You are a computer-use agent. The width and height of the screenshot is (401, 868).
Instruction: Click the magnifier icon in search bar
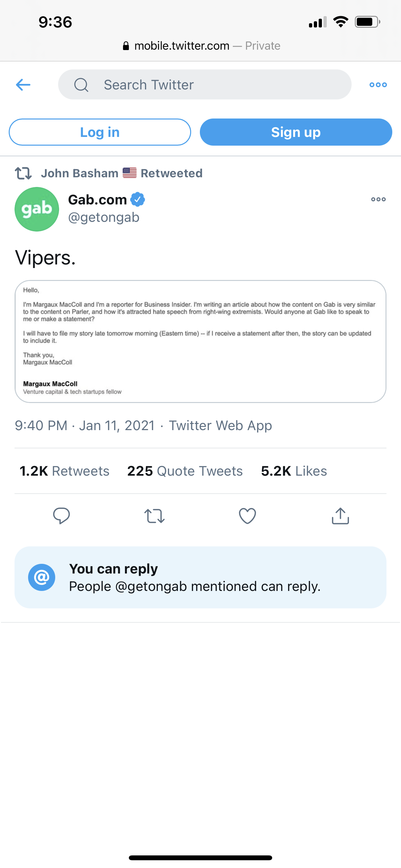pyautogui.click(x=81, y=85)
